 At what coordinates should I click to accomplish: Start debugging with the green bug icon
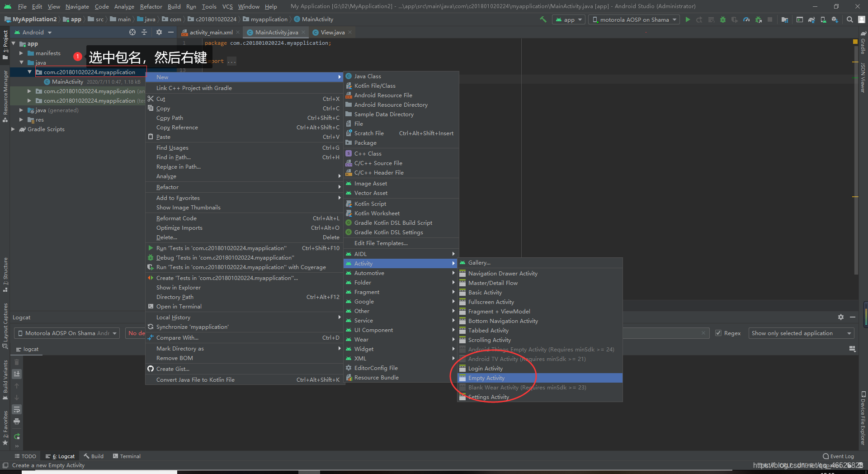(x=723, y=19)
